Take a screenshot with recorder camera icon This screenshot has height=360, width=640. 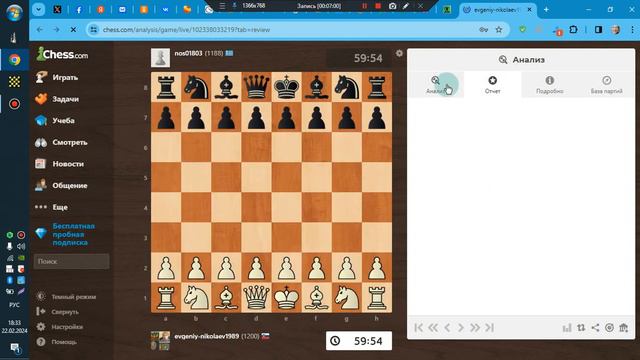pyautogui.click(x=392, y=6)
